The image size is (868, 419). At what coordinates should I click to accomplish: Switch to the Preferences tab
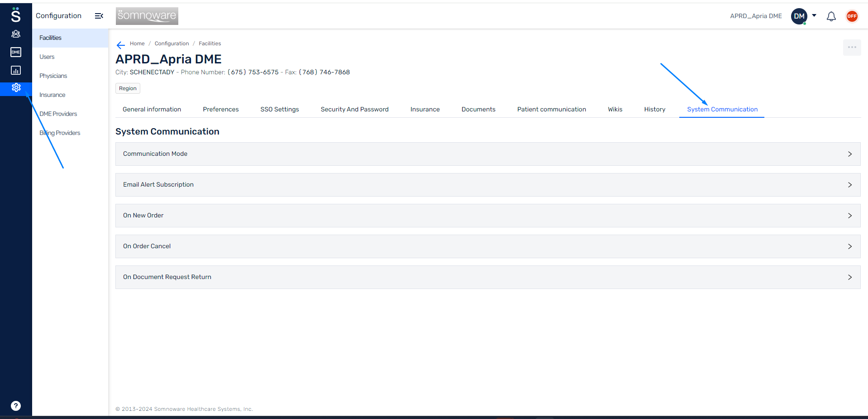[x=221, y=109]
